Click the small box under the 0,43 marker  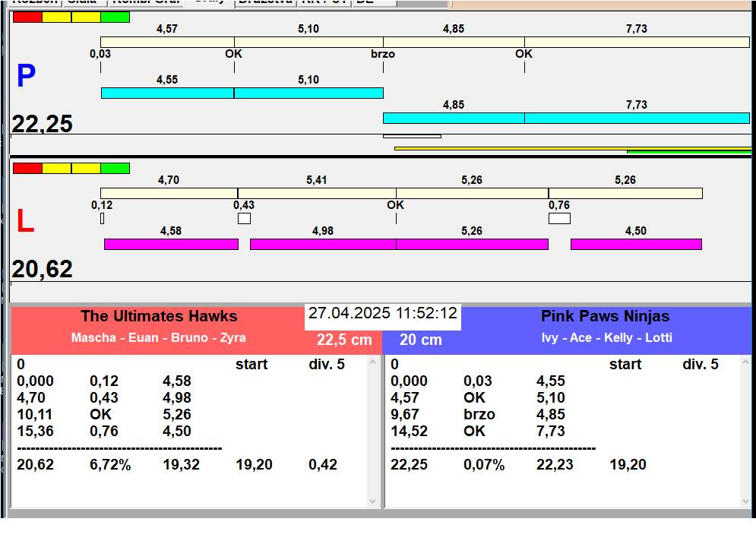pyautogui.click(x=244, y=219)
